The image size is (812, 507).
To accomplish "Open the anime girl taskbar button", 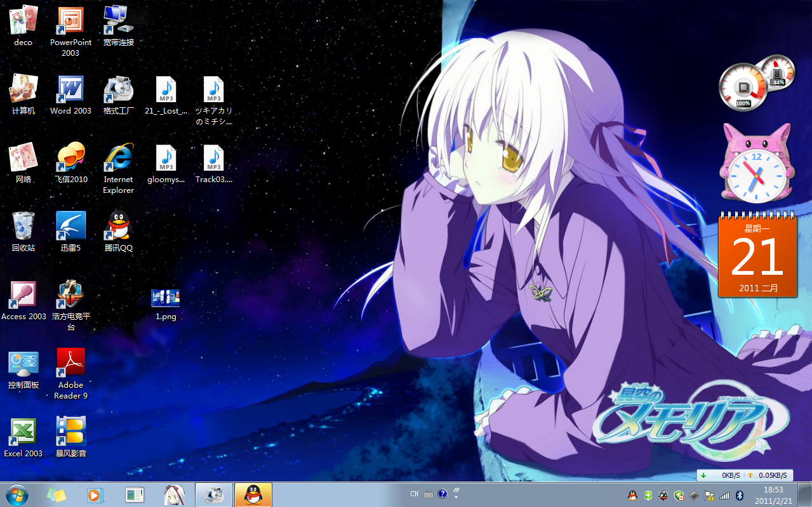I will point(175,495).
